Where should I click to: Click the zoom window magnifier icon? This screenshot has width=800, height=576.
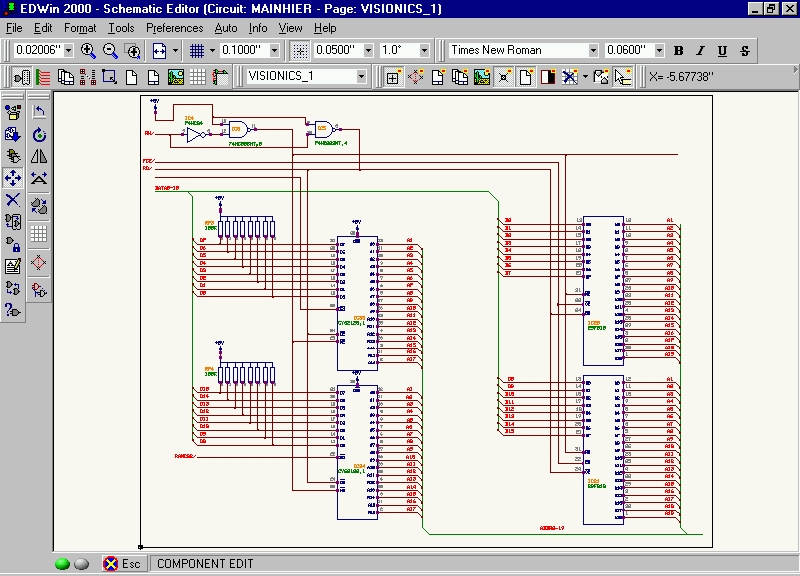133,51
